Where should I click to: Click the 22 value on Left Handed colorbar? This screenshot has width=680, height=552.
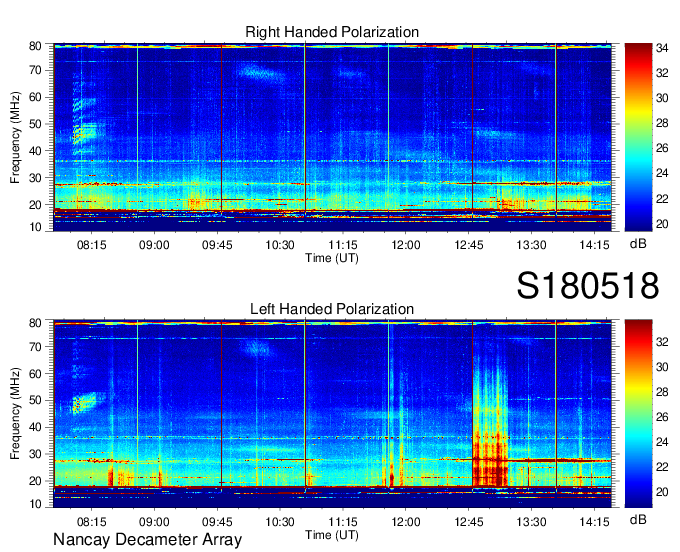662,467
